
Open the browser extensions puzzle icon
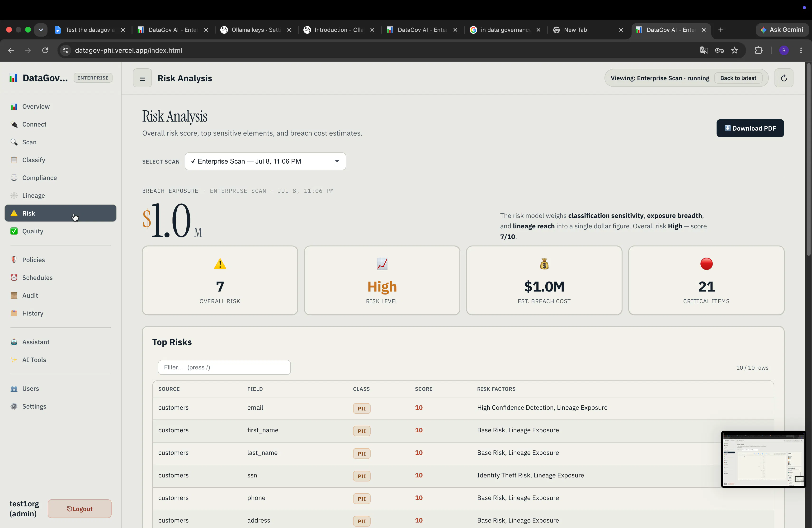(x=758, y=51)
